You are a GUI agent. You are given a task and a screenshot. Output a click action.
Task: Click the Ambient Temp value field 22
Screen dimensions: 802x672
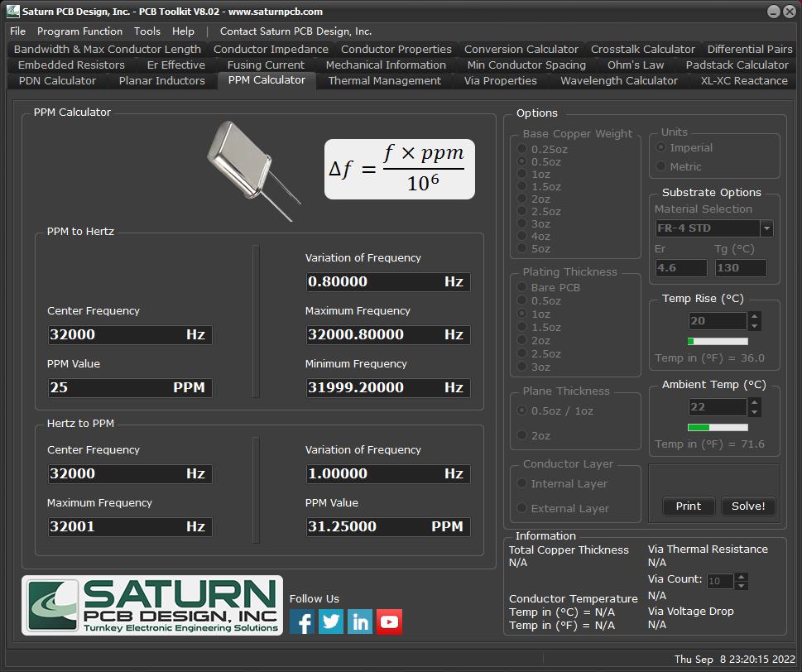(x=718, y=407)
